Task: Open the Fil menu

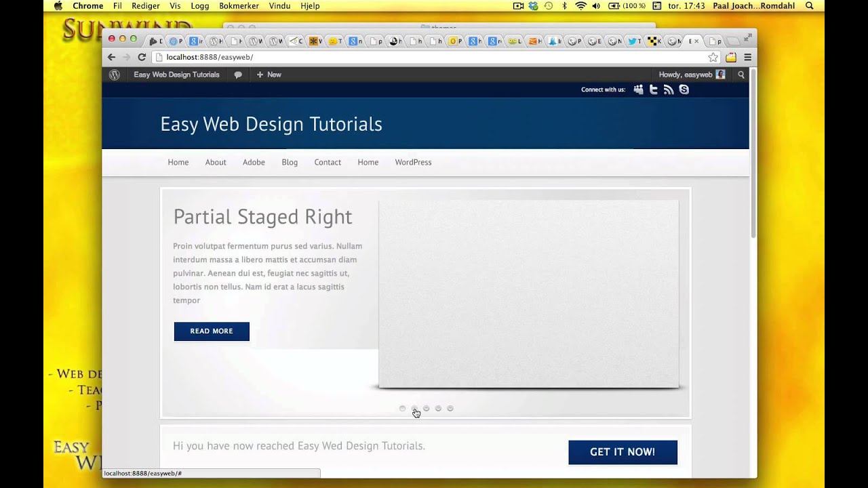Action: tap(117, 5)
